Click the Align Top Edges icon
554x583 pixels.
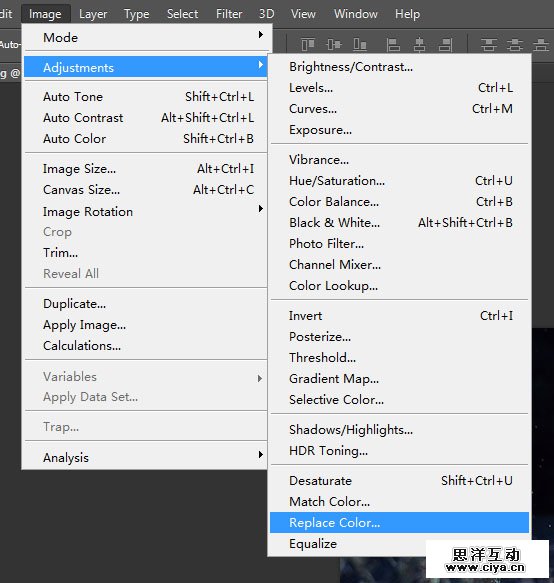[x=308, y=45]
